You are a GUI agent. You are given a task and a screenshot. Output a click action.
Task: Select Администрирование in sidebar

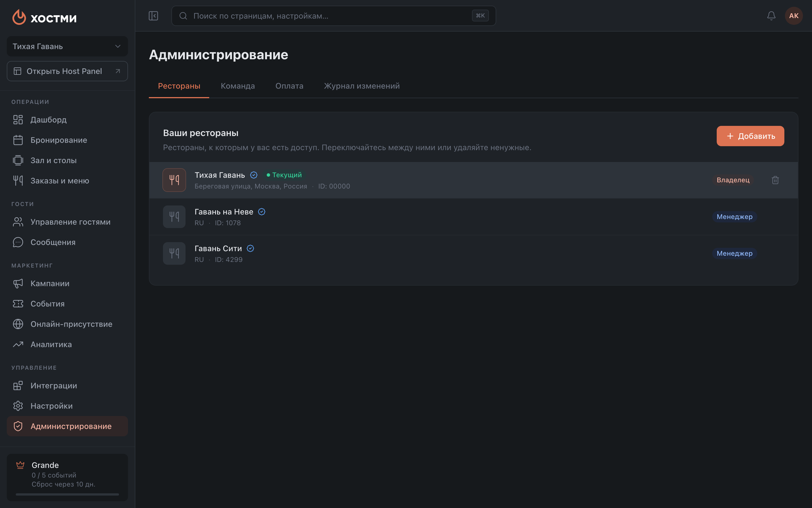[x=67, y=426]
